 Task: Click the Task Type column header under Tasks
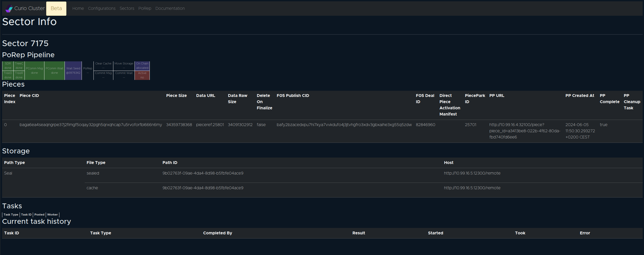(11, 215)
